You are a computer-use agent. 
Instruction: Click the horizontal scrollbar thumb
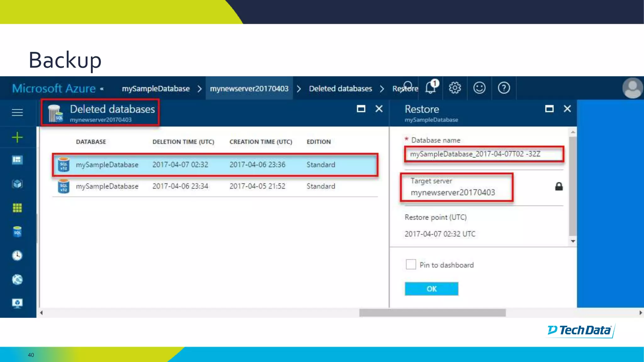point(432,313)
